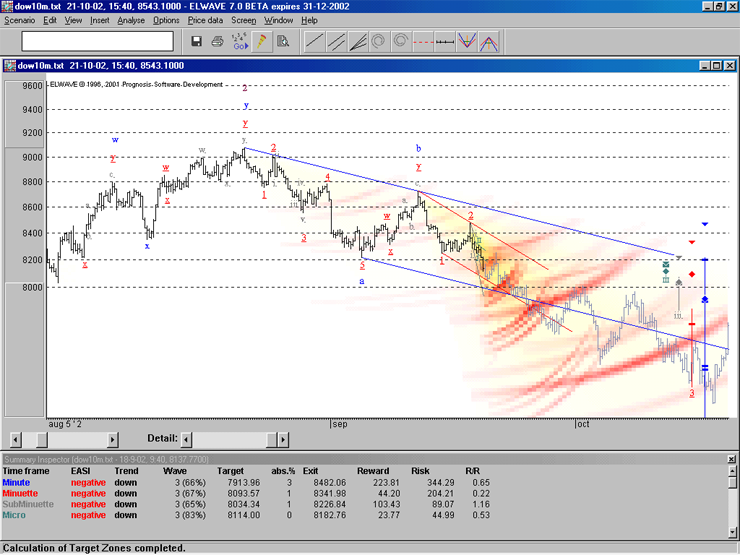Select the parallel channel lines tool
Screen dimensions: 740x555
click(x=337, y=41)
